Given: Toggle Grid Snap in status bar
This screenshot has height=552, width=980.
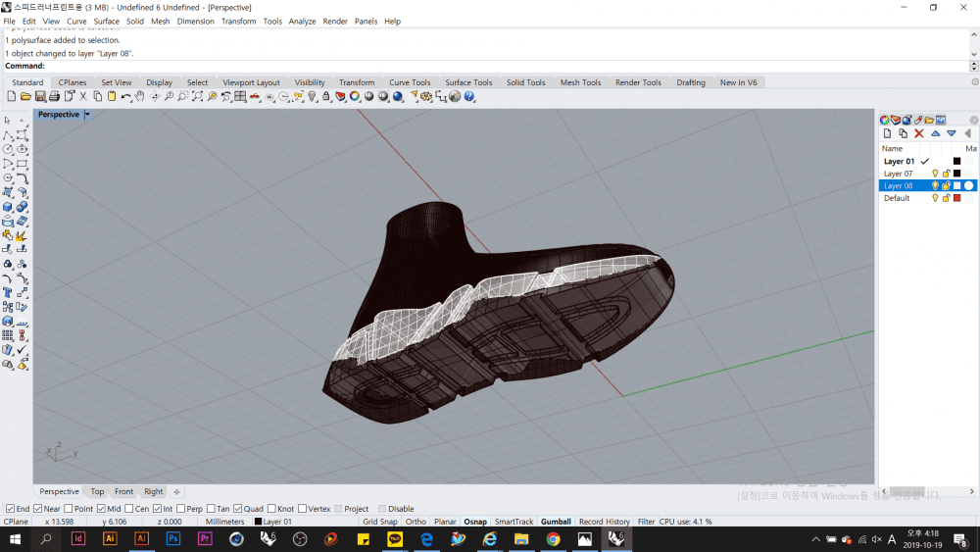Looking at the screenshot, I should (x=380, y=522).
